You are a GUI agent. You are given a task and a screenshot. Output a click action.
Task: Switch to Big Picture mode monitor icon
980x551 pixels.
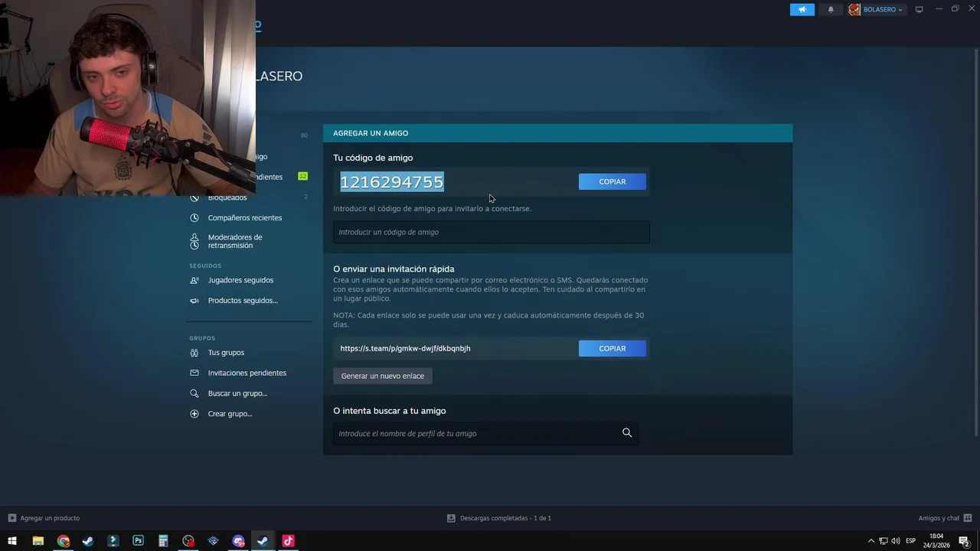pyautogui.click(x=920, y=9)
